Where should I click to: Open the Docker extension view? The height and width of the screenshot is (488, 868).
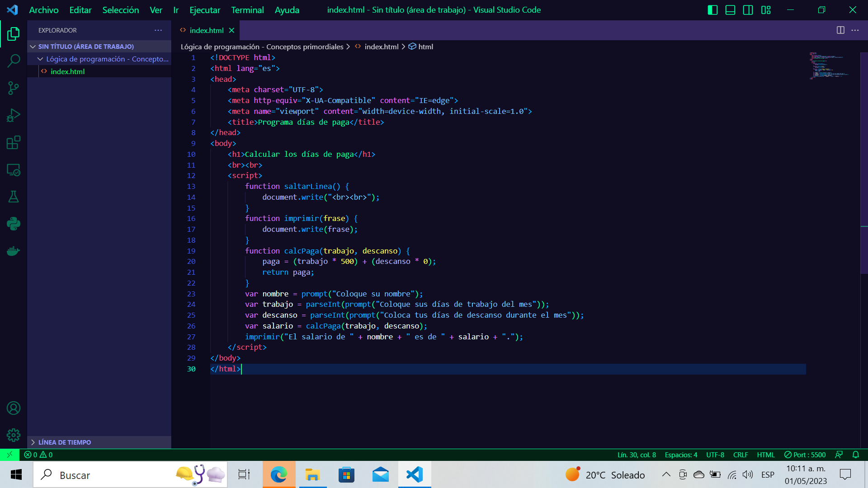pyautogui.click(x=14, y=251)
